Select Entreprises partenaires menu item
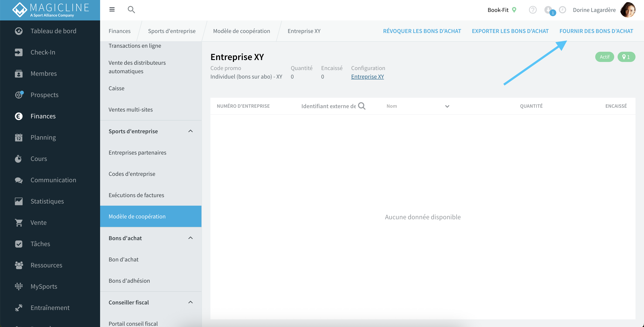644x327 pixels. [x=137, y=152]
